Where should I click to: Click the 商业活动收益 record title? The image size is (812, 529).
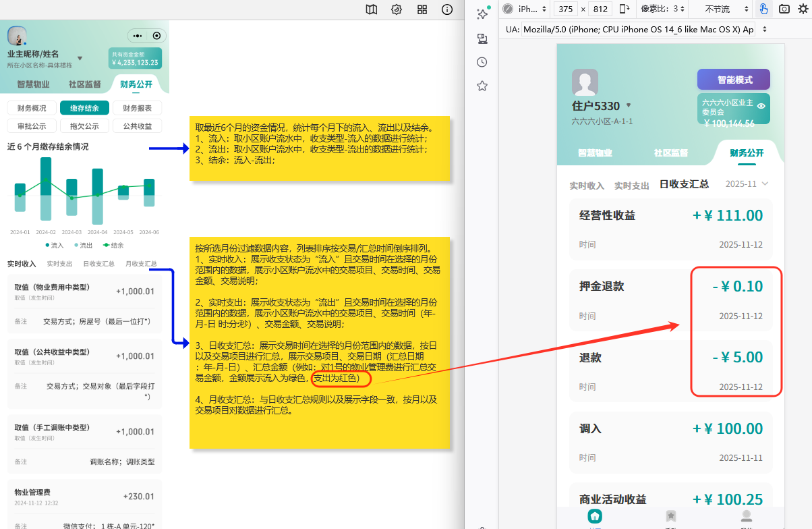pyautogui.click(x=613, y=499)
